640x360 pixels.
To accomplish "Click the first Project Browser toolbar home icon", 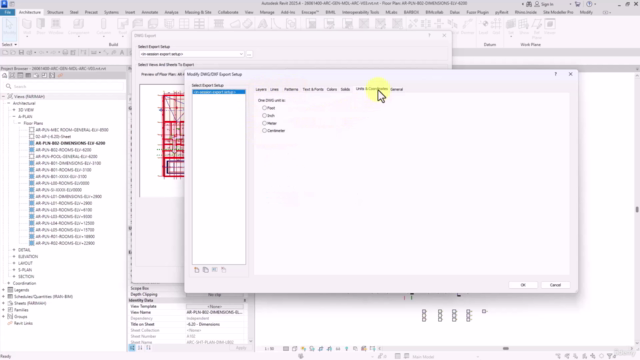I will [4, 76].
